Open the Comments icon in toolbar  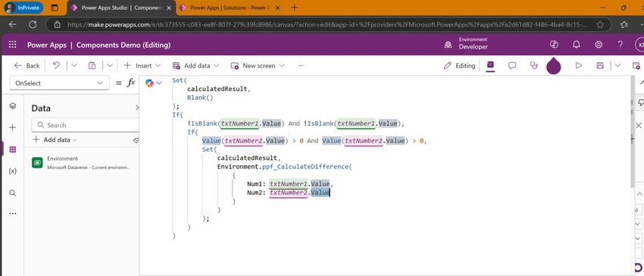512,65
